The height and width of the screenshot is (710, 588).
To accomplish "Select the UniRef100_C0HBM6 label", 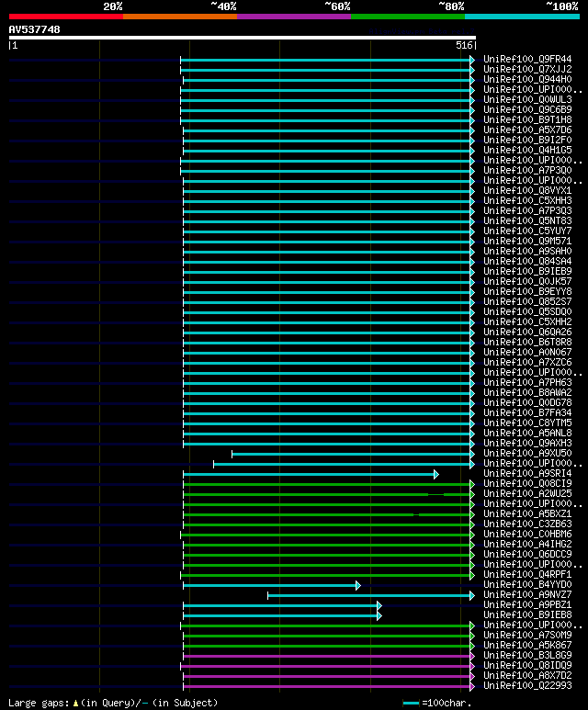I will [x=527, y=534].
